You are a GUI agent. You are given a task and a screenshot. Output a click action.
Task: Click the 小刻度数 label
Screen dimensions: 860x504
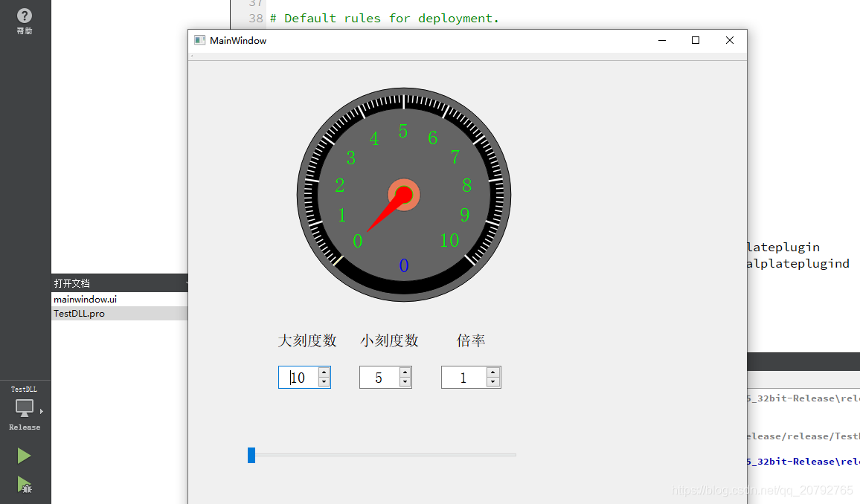click(x=389, y=340)
